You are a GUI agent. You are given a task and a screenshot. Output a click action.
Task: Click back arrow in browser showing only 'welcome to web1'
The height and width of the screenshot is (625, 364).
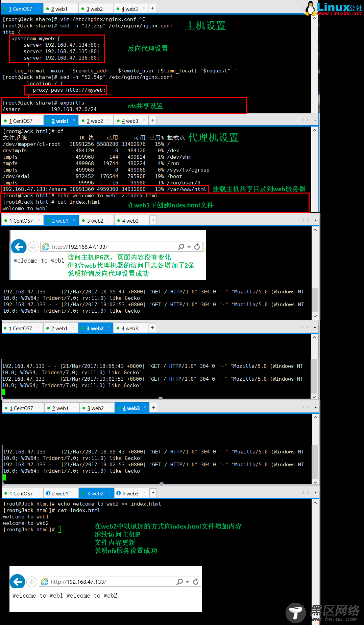click(19, 247)
